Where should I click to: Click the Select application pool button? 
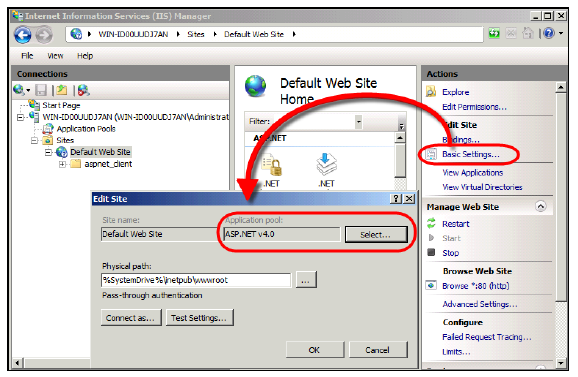(376, 235)
